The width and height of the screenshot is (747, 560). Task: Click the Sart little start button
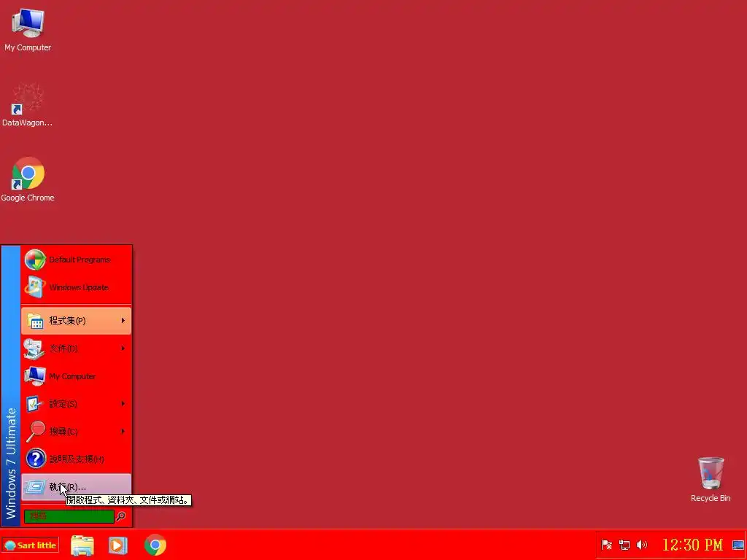[x=30, y=545]
